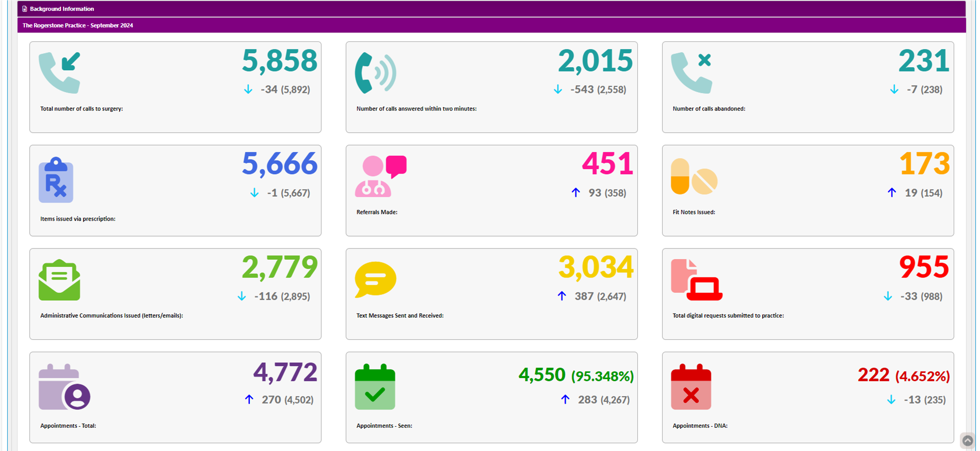Viewport: 980px width, 451px height.
Task: Click 'Number of calls answered within two minutes:' label
Action: pos(416,109)
